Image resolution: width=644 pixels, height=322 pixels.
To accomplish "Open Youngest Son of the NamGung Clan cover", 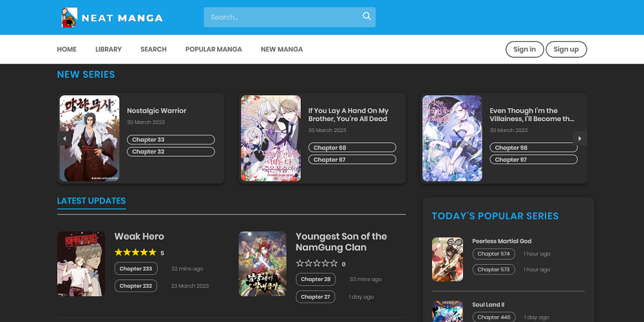I will (x=263, y=263).
